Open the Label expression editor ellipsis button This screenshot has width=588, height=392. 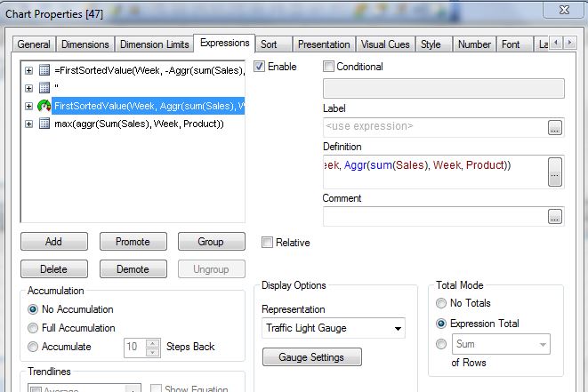pos(555,127)
